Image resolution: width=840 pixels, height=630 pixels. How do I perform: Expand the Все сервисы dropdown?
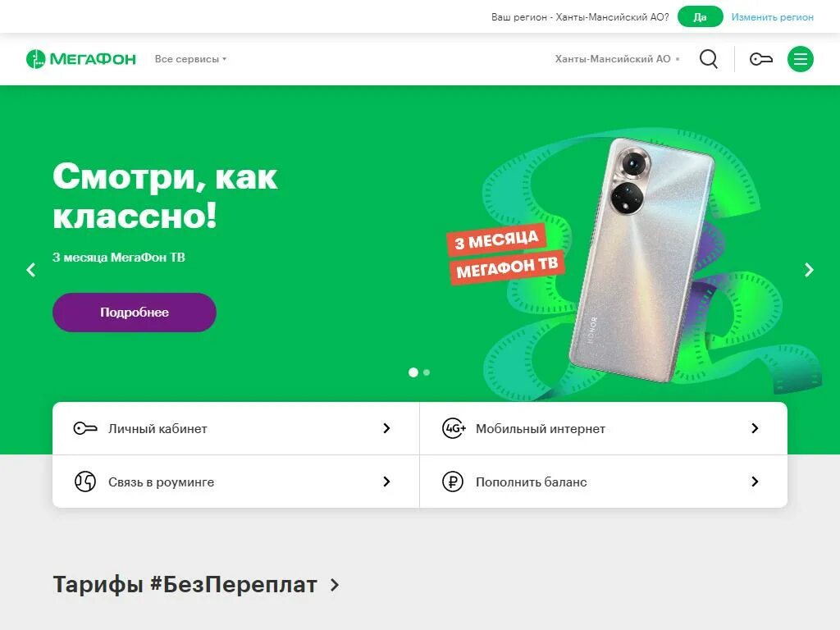[190, 59]
